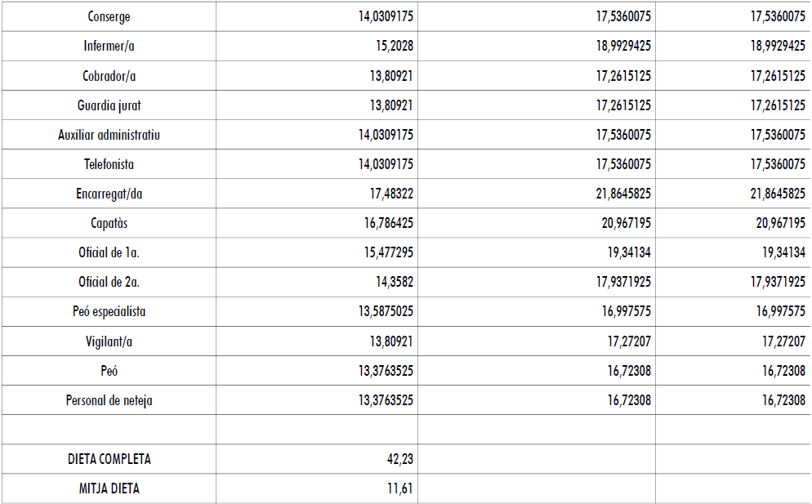The image size is (812, 504).
Task: Click the Peó especialista cell
Action: click(x=109, y=311)
